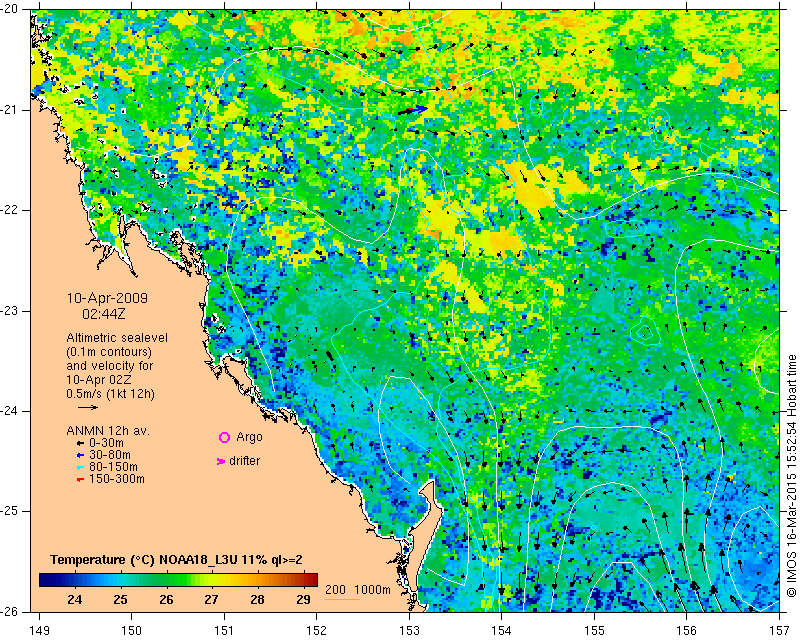
Task: Click the 'ANMN 12h av.' legend heading
Action: click(108, 431)
